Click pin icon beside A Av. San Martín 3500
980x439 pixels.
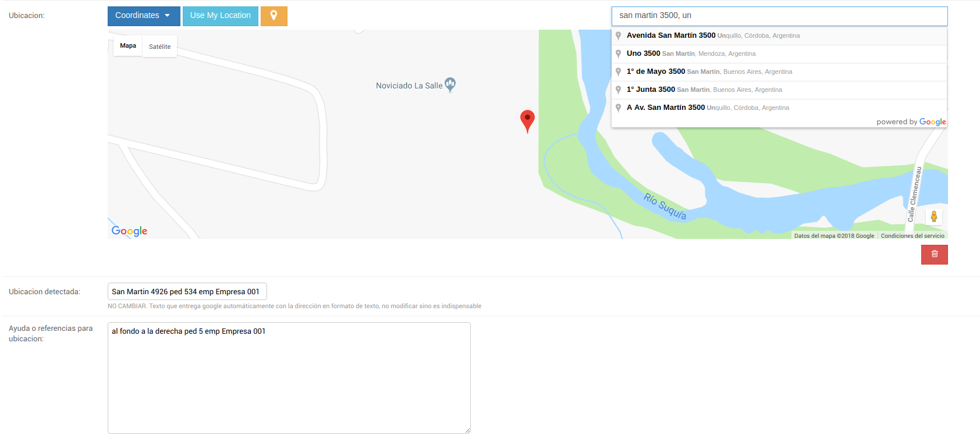[x=619, y=108]
